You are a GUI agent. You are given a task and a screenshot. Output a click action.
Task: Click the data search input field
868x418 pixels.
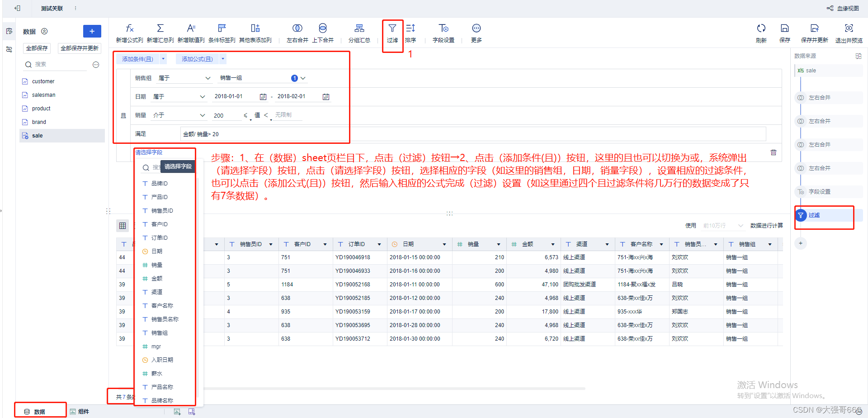[60, 65]
